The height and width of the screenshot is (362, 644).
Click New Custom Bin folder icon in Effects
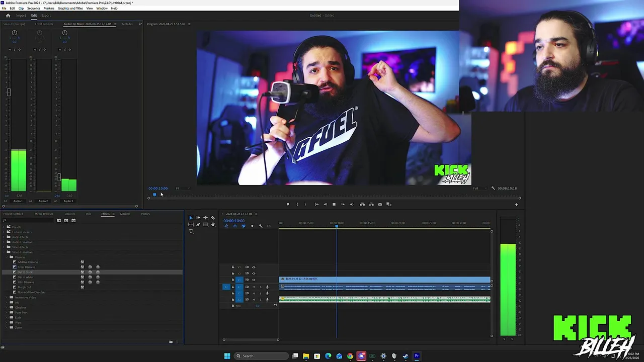click(x=171, y=342)
